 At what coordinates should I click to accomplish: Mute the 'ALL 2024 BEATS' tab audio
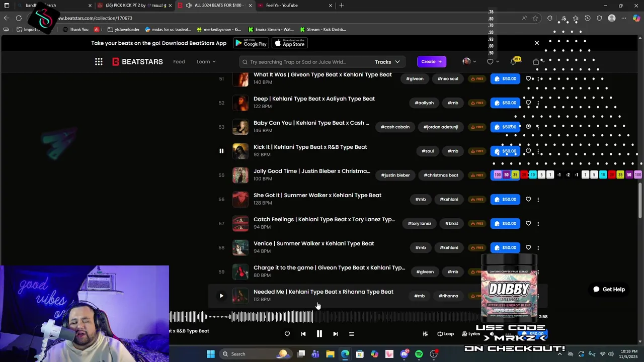pyautogui.click(x=188, y=6)
